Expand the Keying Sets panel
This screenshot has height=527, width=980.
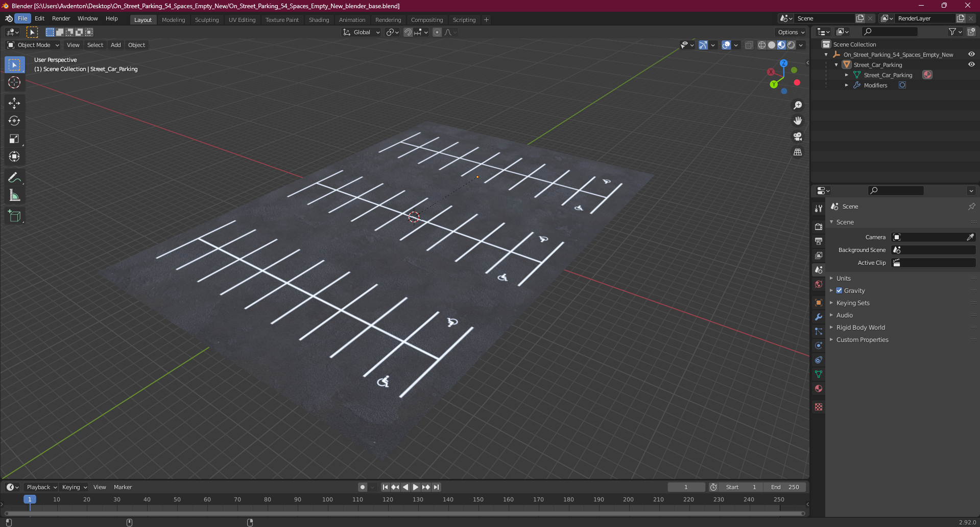pyautogui.click(x=853, y=303)
